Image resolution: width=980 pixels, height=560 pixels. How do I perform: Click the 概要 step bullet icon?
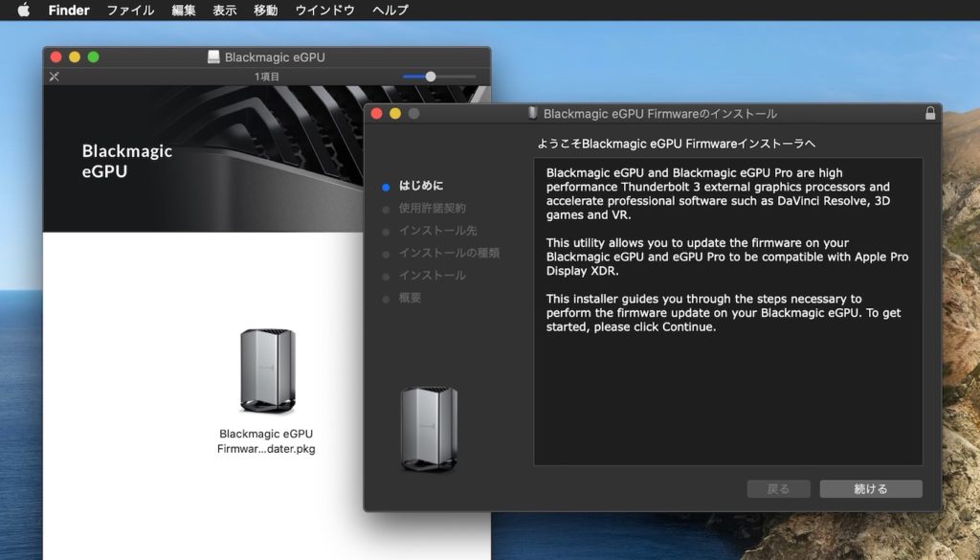click(387, 298)
